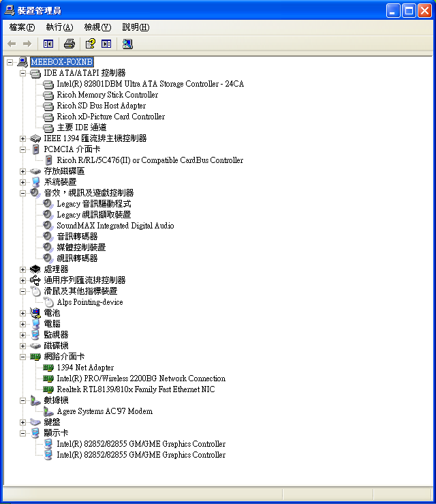This screenshot has width=436, height=504.
Task: Open the 檔案(F) menu
Action: pos(22,27)
